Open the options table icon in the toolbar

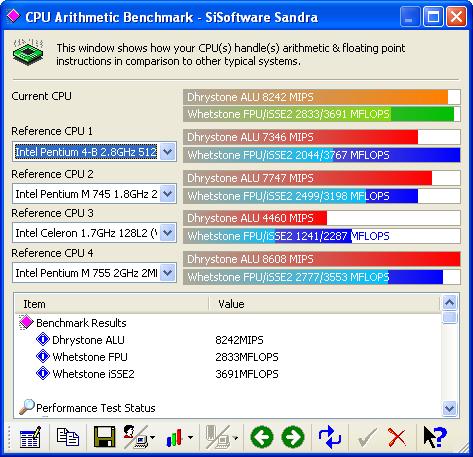point(30,437)
